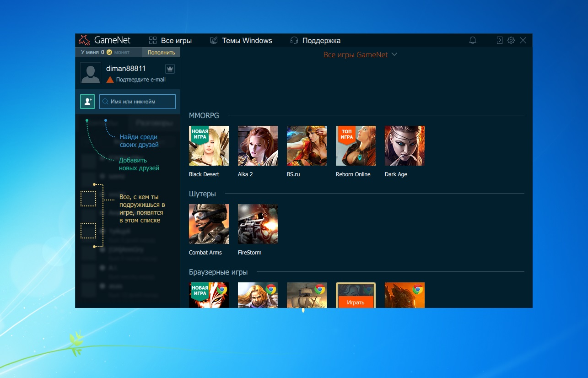Click the crown premium icon

(170, 69)
